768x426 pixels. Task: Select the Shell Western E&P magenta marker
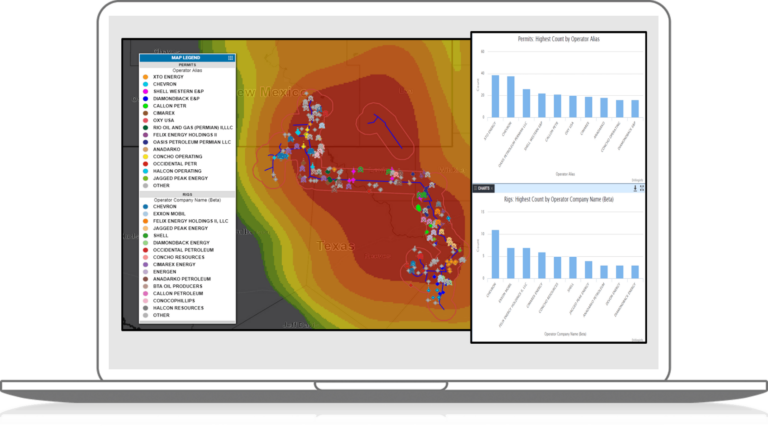tap(146, 92)
